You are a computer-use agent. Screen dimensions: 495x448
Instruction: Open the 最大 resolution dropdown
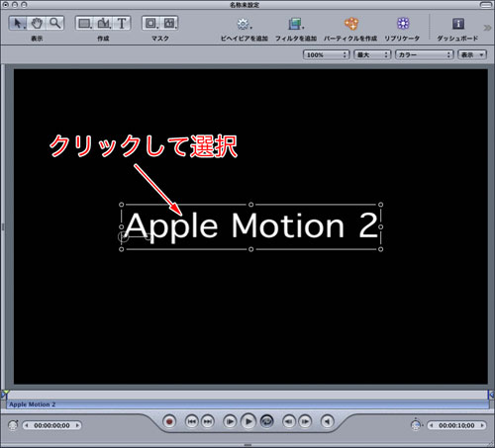tap(372, 54)
